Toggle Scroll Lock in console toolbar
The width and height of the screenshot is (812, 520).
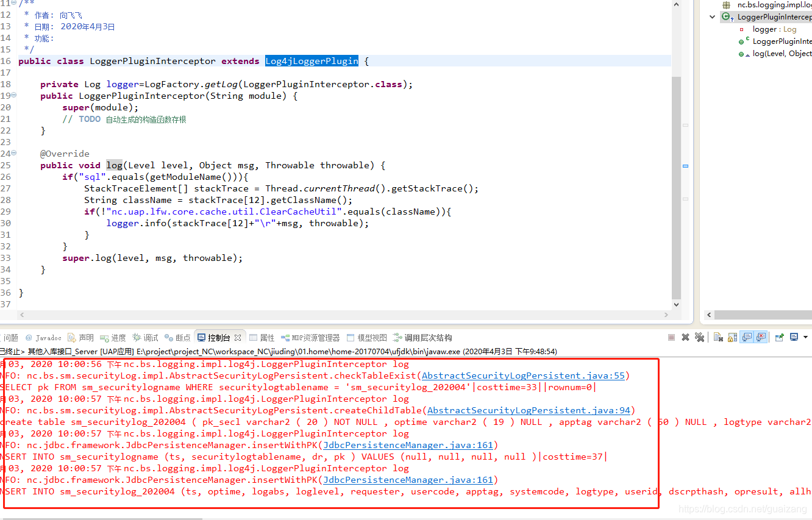732,337
